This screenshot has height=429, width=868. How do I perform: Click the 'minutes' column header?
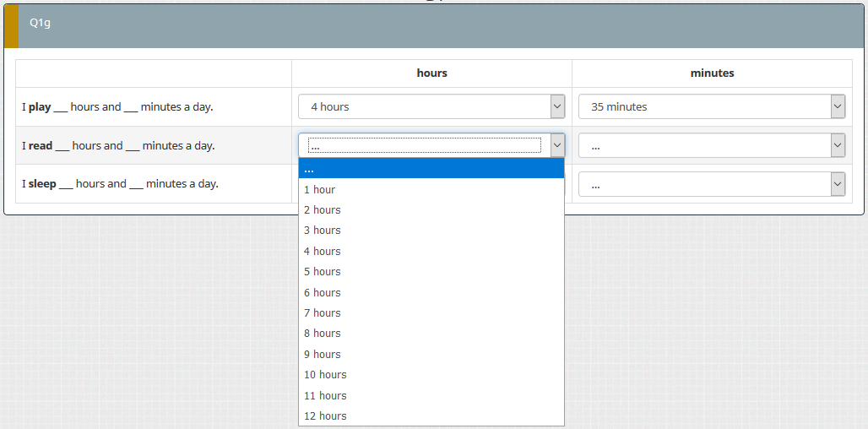[x=712, y=73]
